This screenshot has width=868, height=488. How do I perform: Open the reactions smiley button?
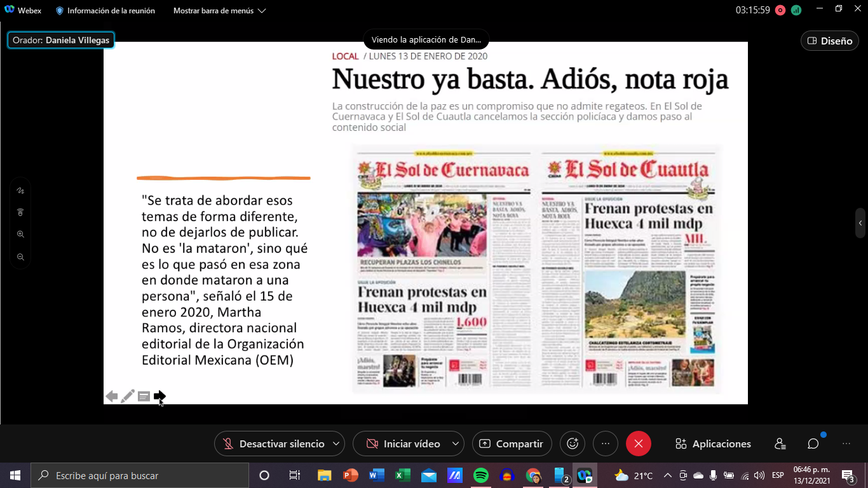point(573,444)
